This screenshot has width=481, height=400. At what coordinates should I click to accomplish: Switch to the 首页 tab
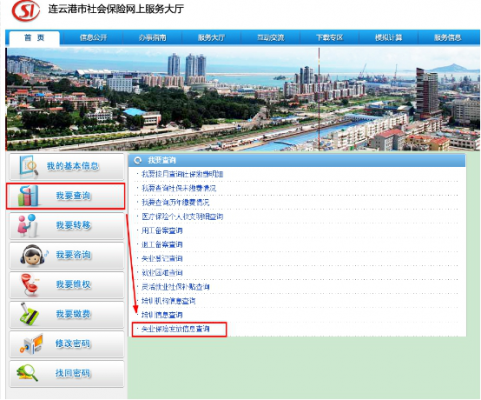pos(34,38)
